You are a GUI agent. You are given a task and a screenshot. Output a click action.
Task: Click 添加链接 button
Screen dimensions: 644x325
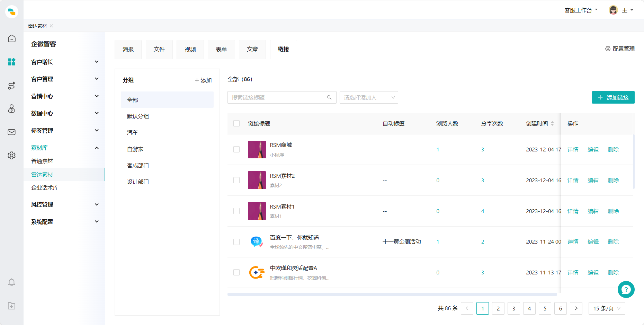click(x=613, y=97)
